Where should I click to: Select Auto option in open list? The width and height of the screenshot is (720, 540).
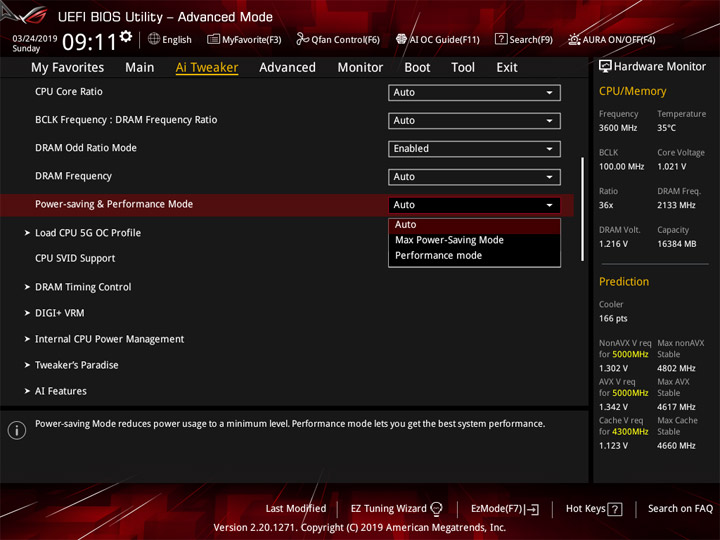[x=474, y=225]
